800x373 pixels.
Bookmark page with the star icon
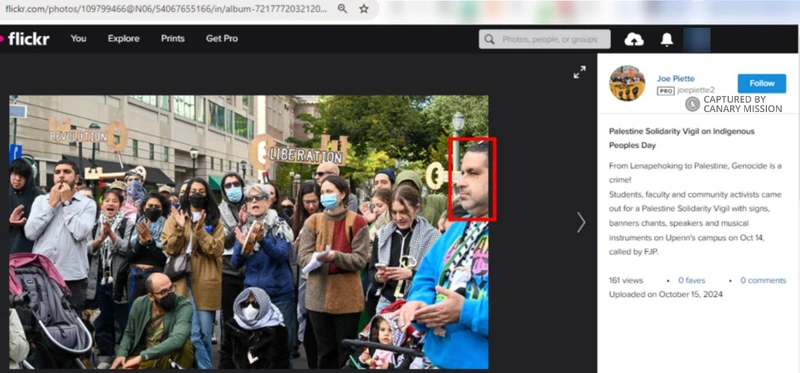(364, 9)
